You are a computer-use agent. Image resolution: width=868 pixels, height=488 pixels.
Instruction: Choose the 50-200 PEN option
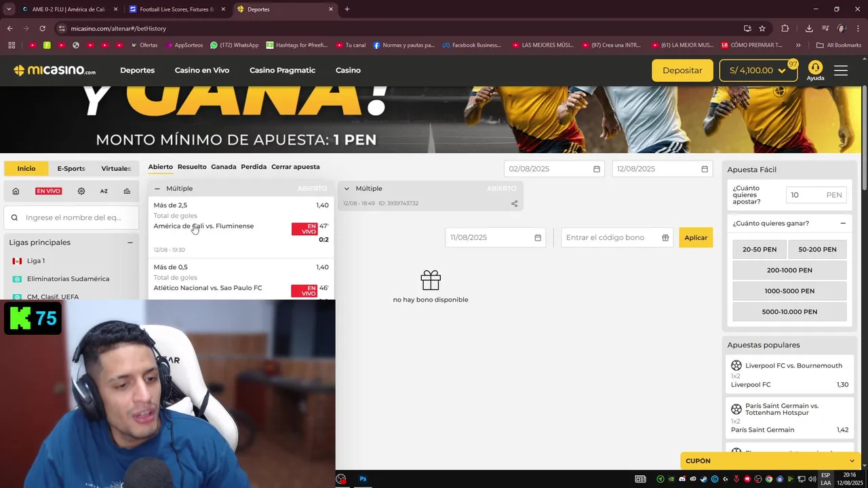point(817,249)
